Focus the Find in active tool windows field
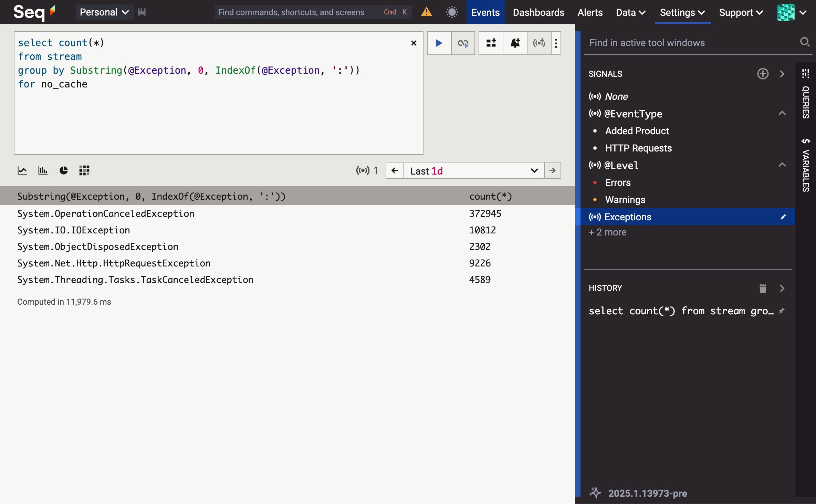The width and height of the screenshot is (816, 504). click(692, 43)
